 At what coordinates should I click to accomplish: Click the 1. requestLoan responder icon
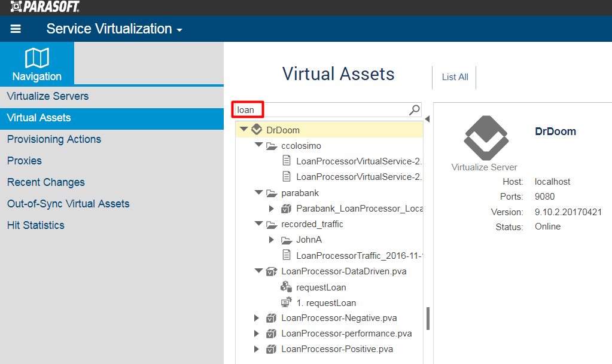tap(286, 302)
